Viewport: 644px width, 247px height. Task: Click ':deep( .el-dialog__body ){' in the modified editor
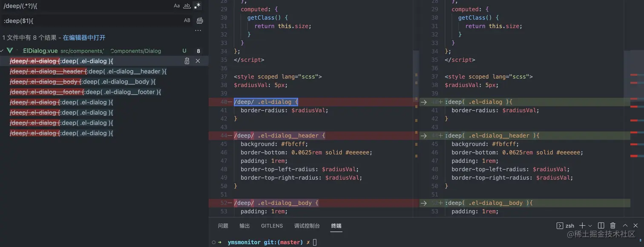tap(489, 203)
